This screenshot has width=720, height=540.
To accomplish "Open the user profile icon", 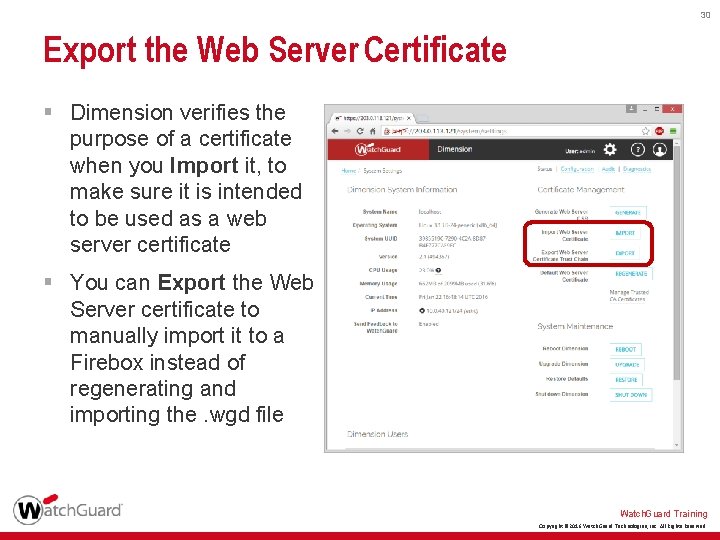I will (x=660, y=150).
